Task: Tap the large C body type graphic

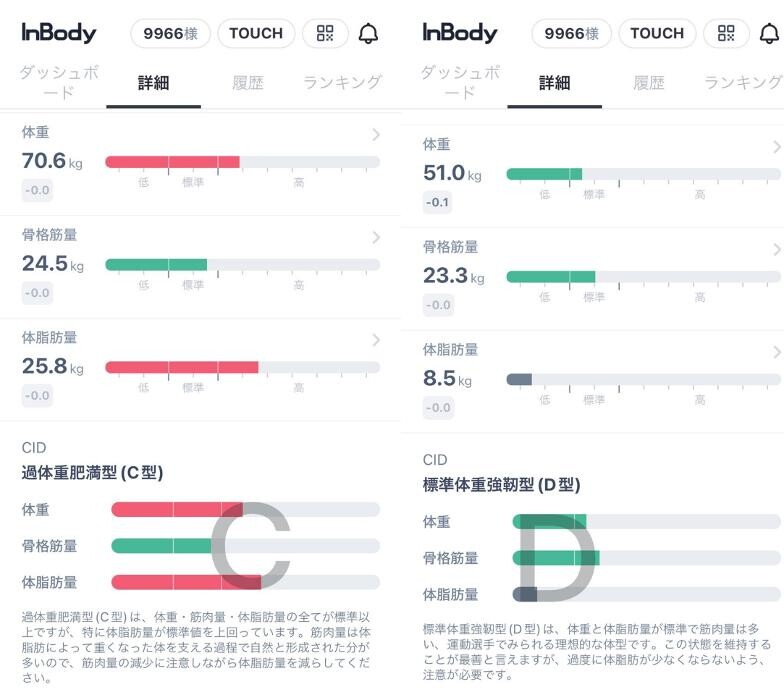Action: pos(250,546)
